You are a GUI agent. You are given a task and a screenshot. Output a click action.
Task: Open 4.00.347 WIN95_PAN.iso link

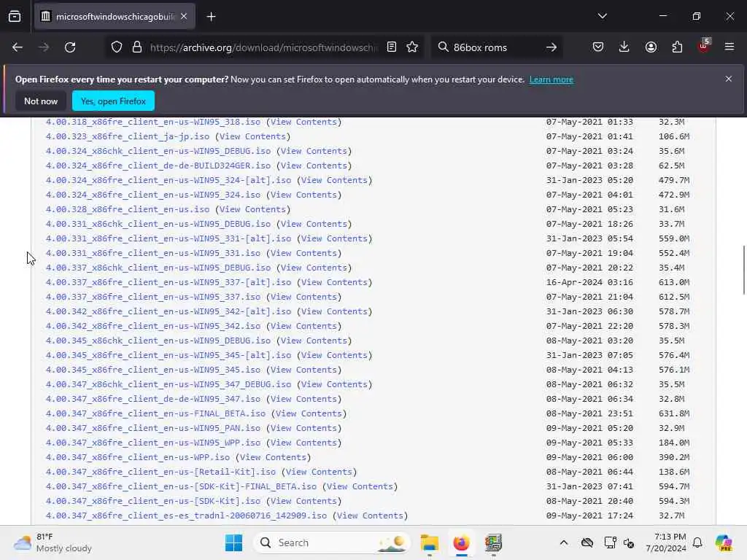[153, 428]
